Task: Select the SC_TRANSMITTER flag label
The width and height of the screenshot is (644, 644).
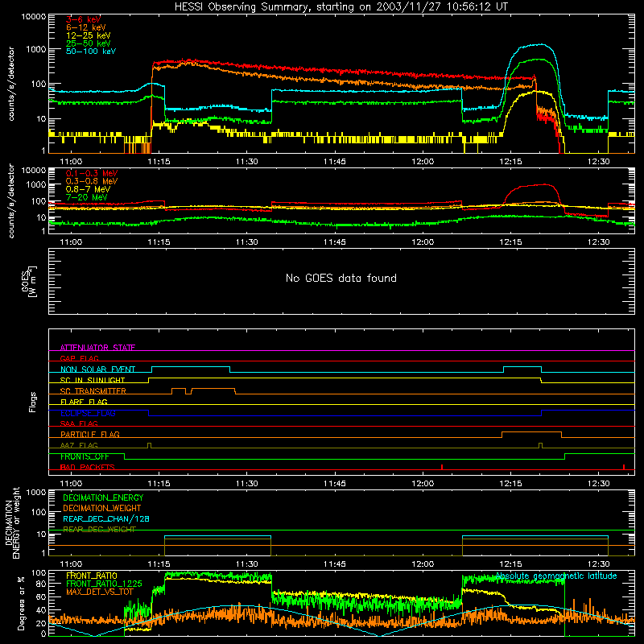Action: tap(93, 390)
